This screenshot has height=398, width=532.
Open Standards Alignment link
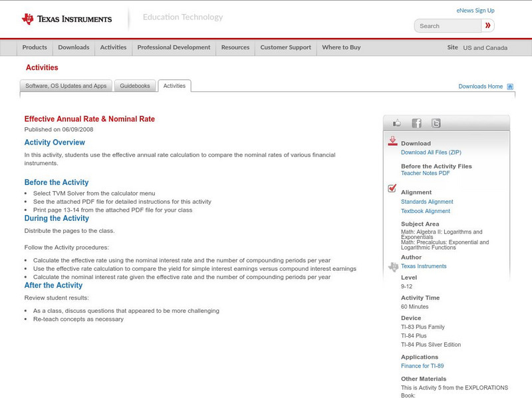coord(427,202)
